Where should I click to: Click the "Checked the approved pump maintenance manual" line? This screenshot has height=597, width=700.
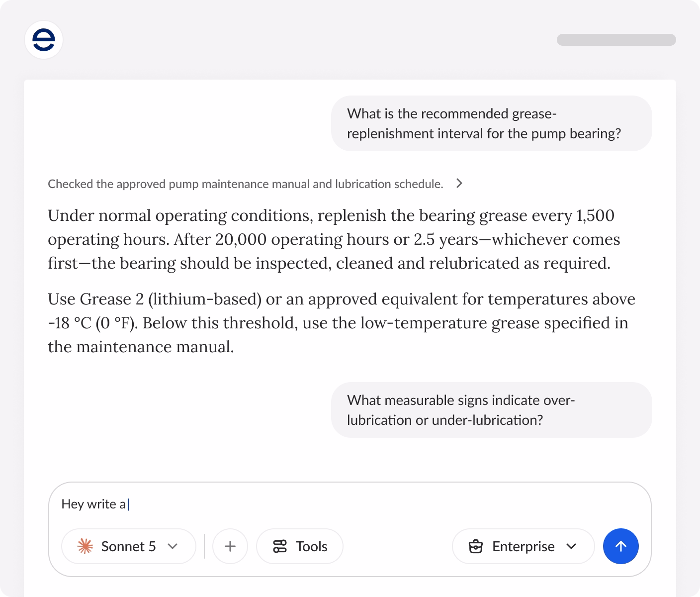pyautogui.click(x=246, y=184)
